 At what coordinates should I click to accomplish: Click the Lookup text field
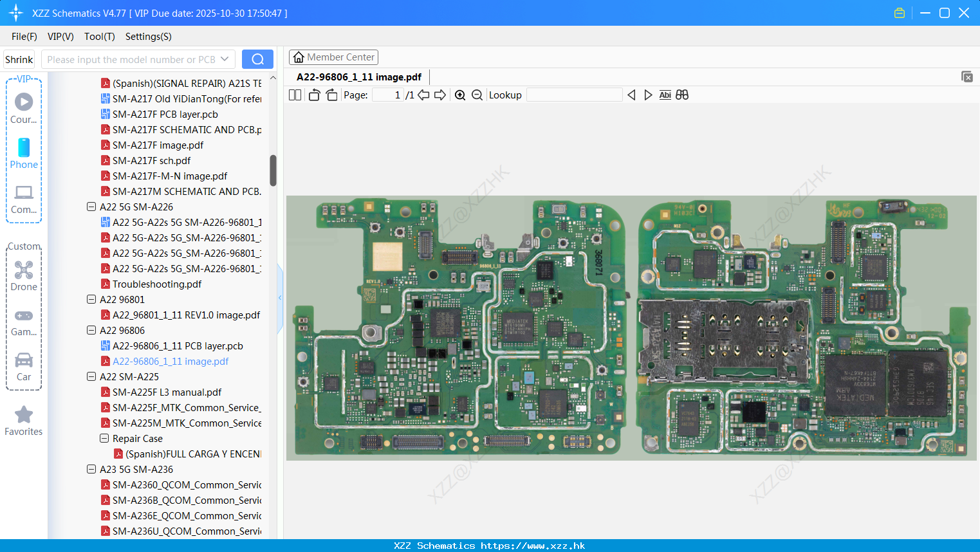coord(575,95)
